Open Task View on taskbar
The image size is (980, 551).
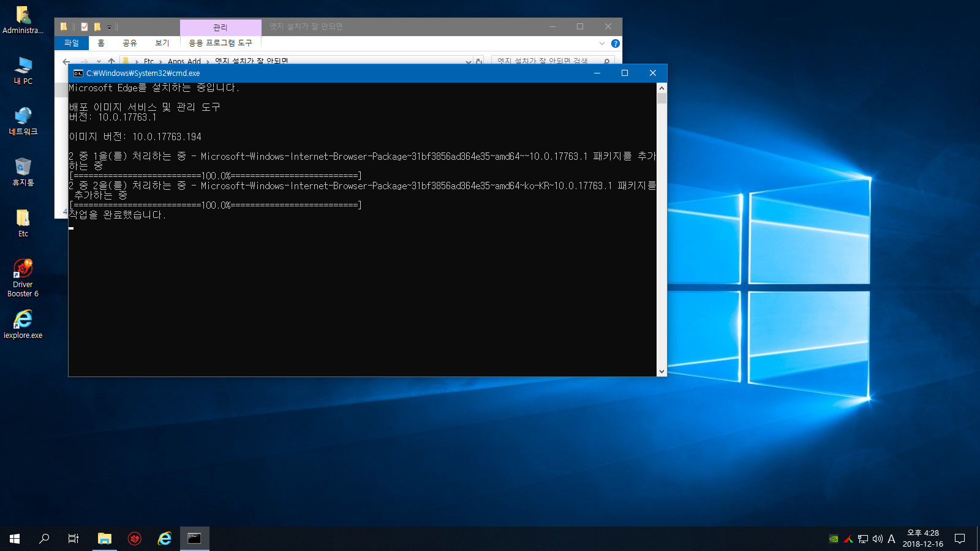click(73, 539)
